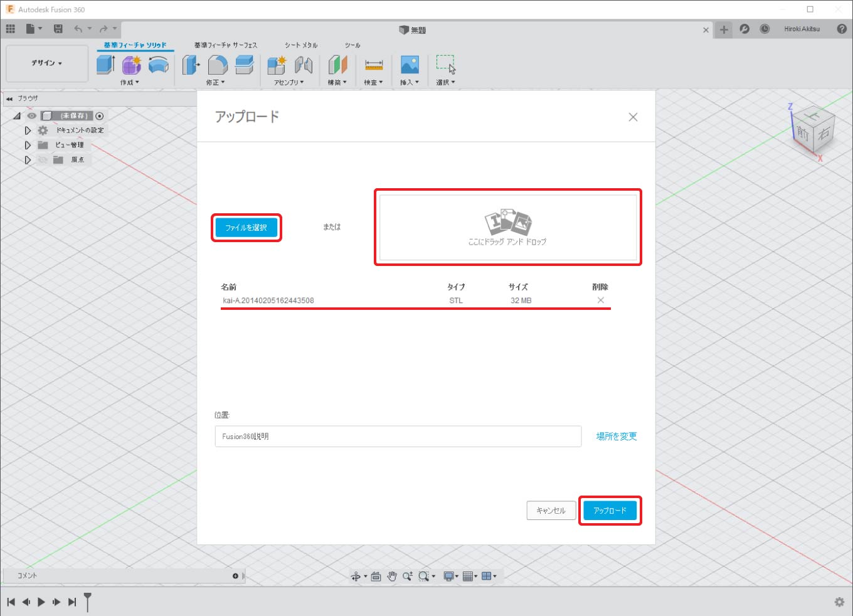The image size is (853, 616).
Task: Open the デザイン workspace dropdown
Action: 47,63
